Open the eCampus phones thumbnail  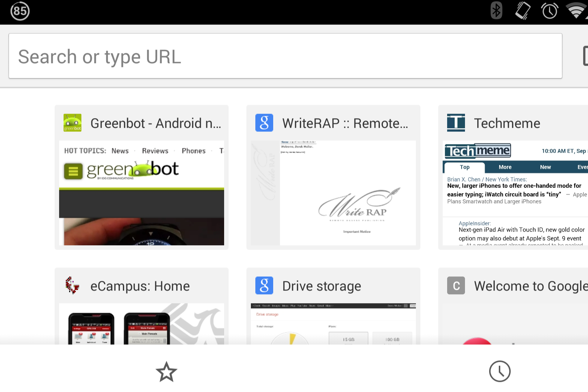click(142, 324)
